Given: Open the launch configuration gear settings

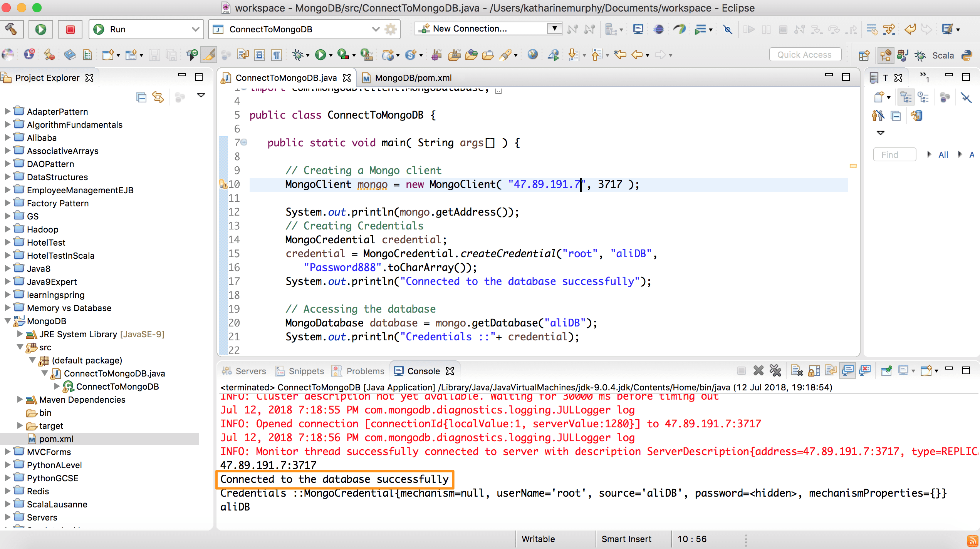Looking at the screenshot, I should (x=391, y=29).
